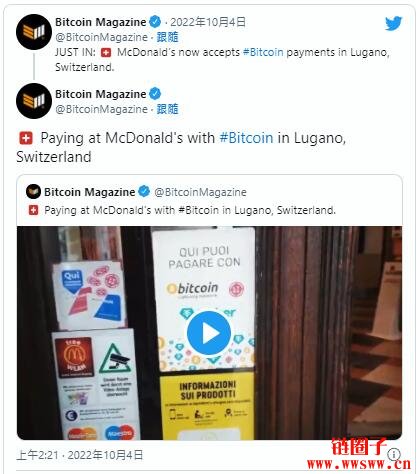
Task: Click the Twitter bird logo
Action: (x=394, y=24)
